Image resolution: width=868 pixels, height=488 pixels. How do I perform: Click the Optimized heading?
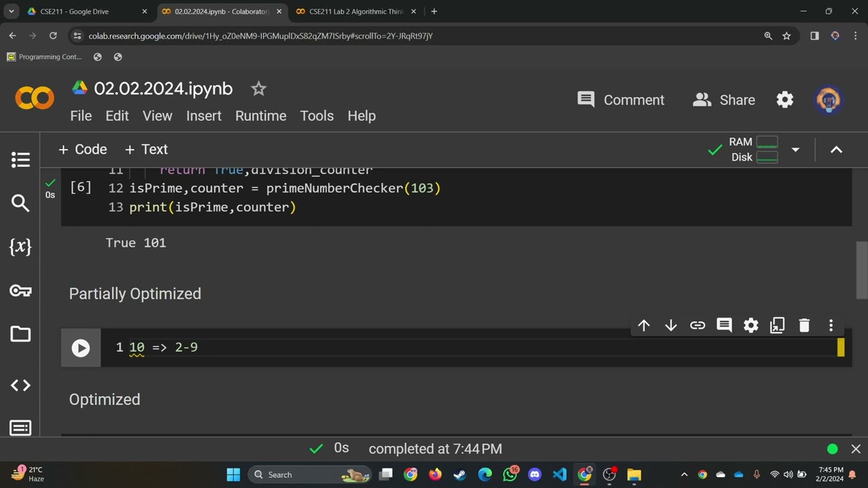pos(104,399)
